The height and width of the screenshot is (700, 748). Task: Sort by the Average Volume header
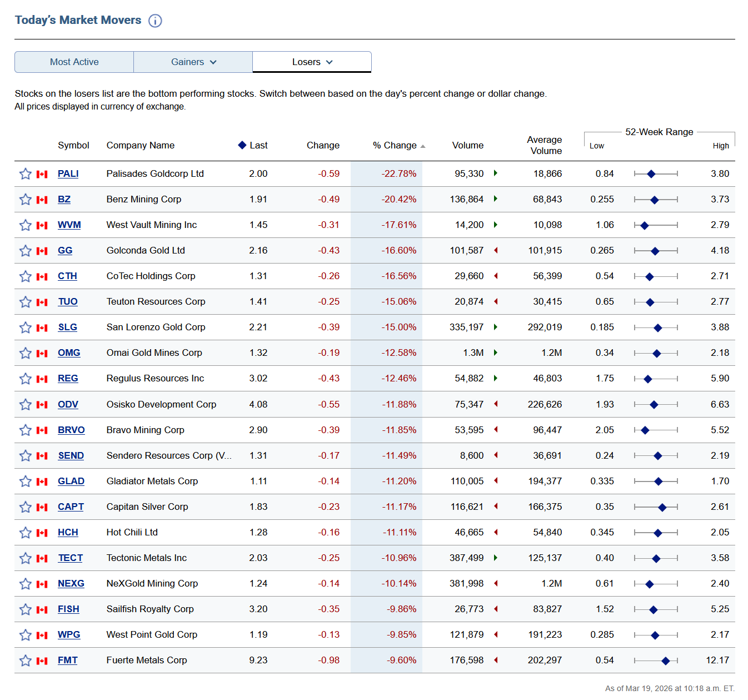pos(545,145)
